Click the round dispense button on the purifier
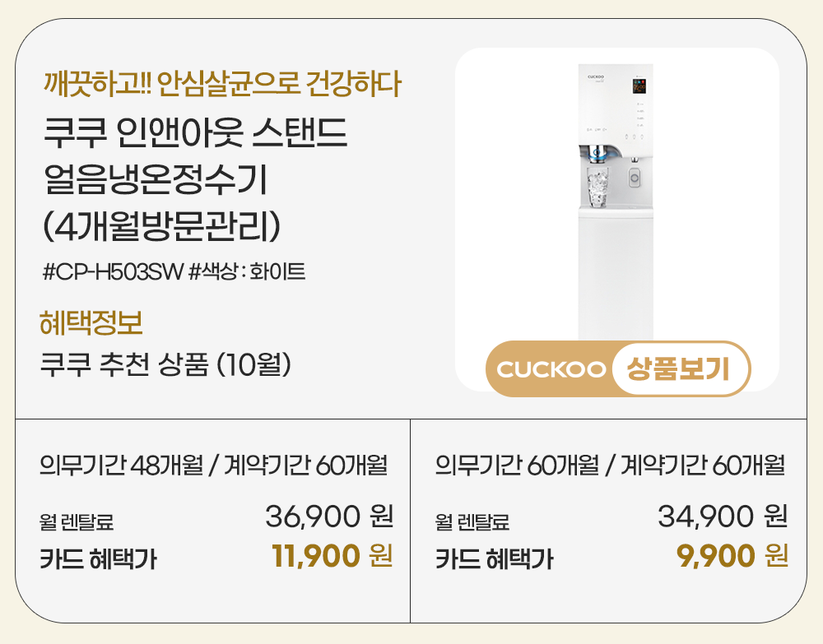The image size is (823, 644). pos(633,177)
